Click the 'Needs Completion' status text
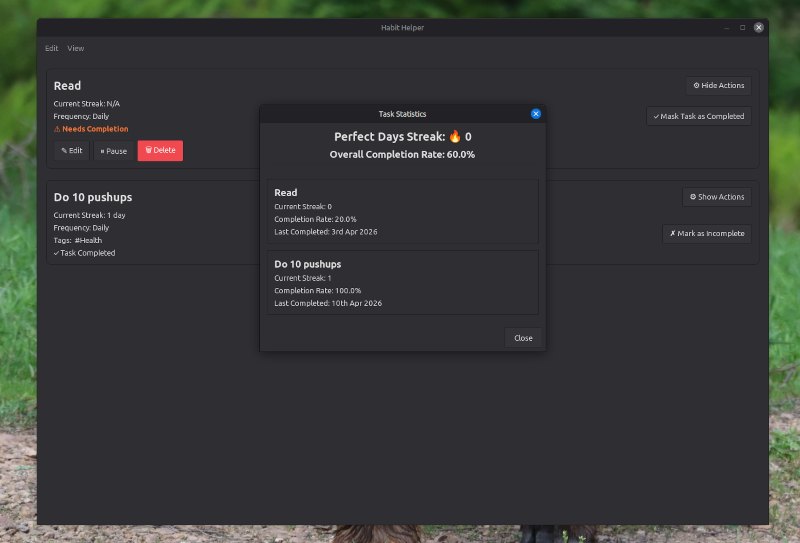The height and width of the screenshot is (543, 800). coord(95,129)
